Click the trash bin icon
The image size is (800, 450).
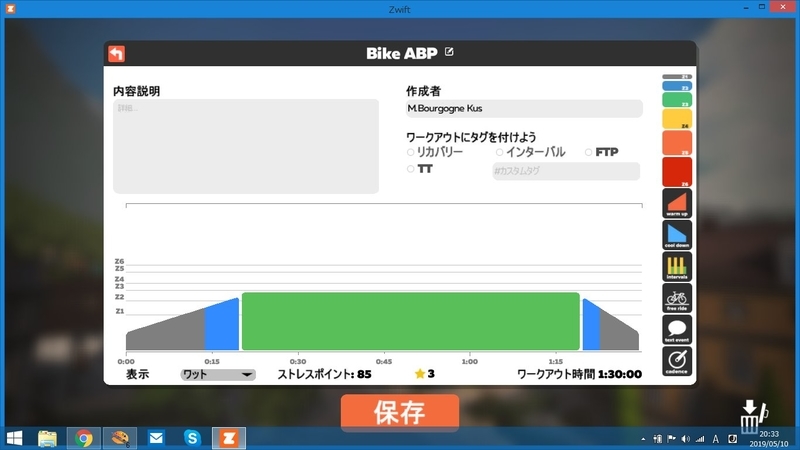click(x=753, y=417)
